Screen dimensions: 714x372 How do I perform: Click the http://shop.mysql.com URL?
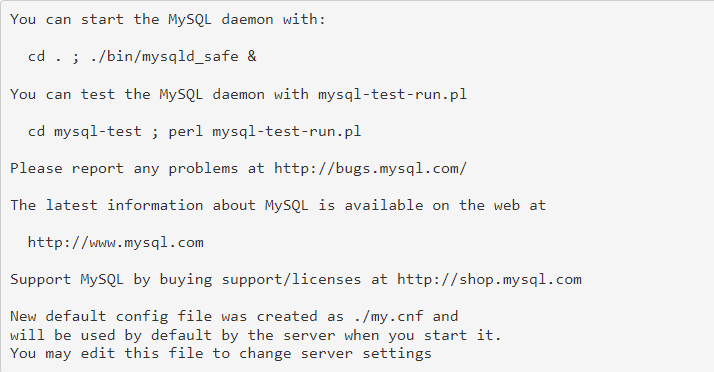tap(489, 279)
